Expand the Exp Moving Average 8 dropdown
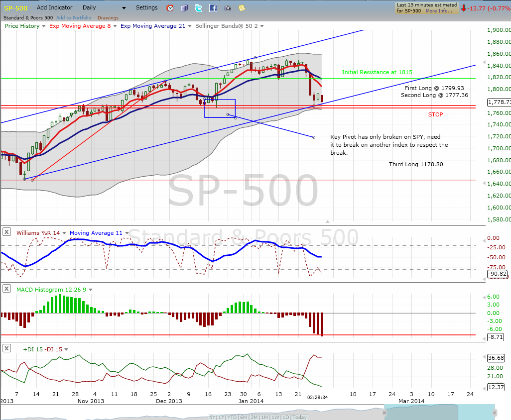 pyautogui.click(x=115, y=26)
